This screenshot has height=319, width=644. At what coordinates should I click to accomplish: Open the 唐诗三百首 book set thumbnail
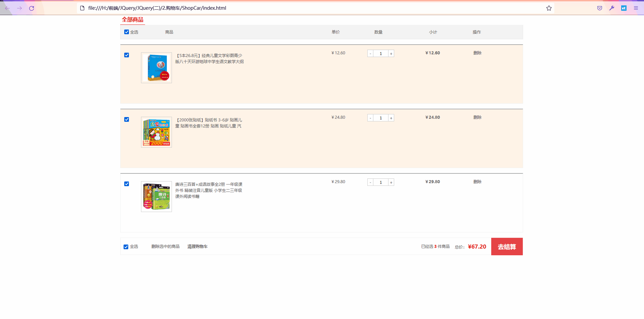156,197
